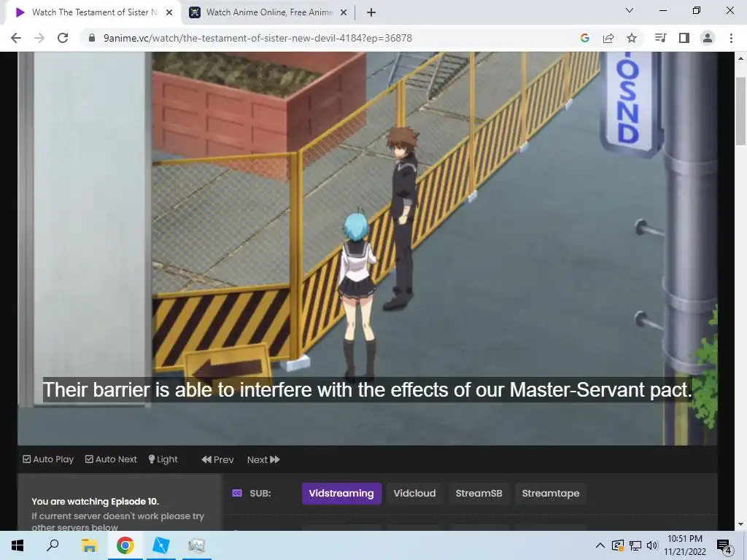The height and width of the screenshot is (560, 747).
Task: Open the volume control
Action: 652,545
